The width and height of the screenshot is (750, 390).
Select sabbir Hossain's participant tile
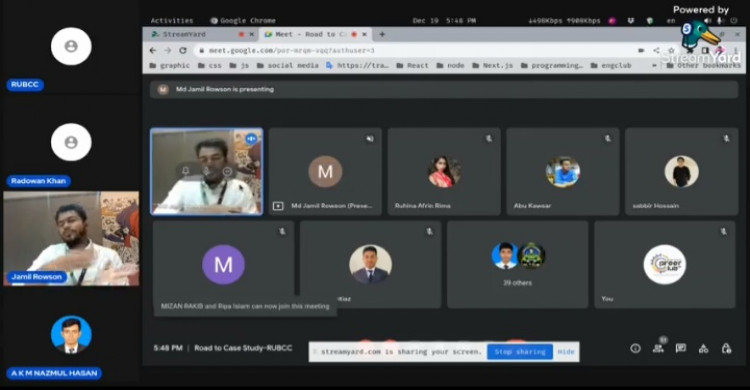pos(682,171)
